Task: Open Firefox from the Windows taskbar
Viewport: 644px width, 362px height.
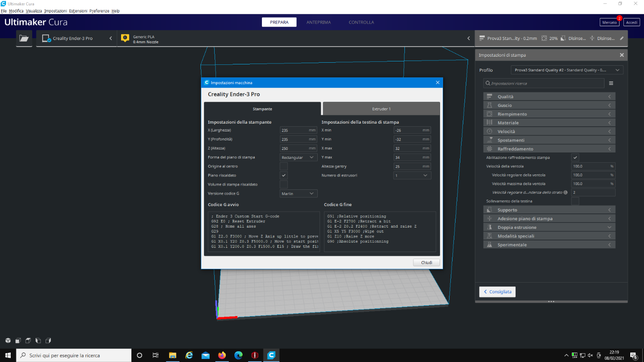Action: point(222,355)
